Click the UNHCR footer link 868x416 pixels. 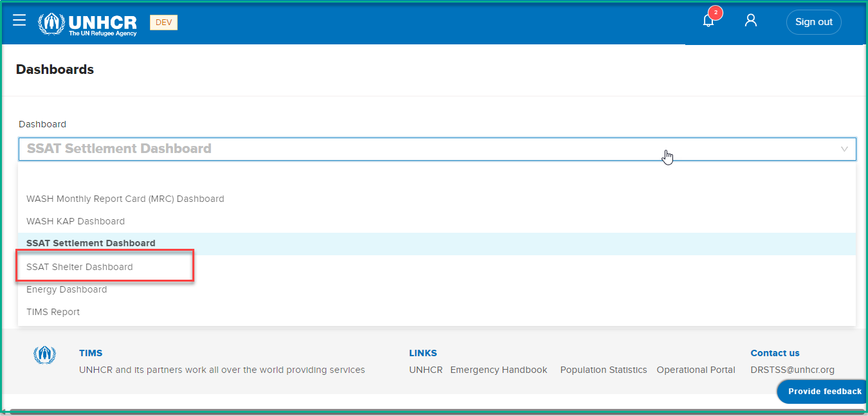(x=425, y=370)
